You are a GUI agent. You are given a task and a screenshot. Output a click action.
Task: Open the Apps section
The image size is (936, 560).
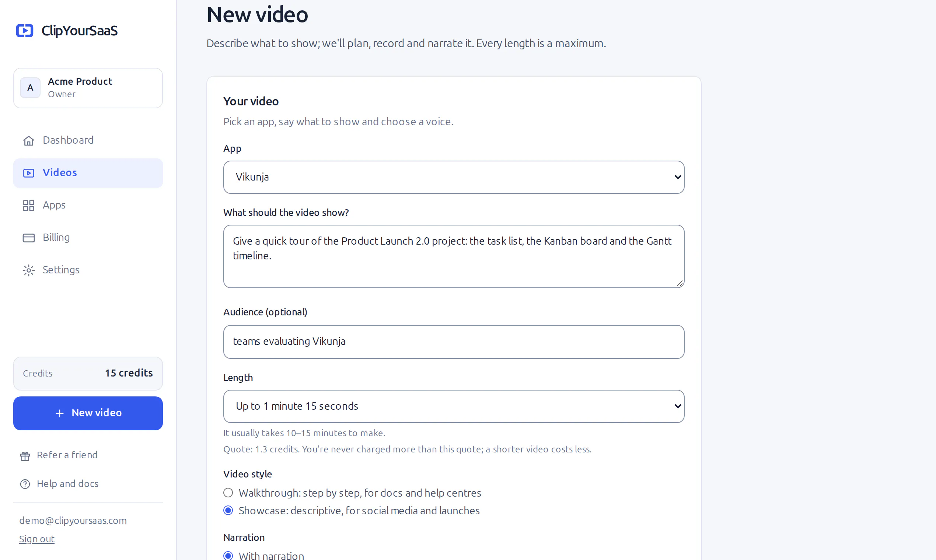tap(88, 205)
